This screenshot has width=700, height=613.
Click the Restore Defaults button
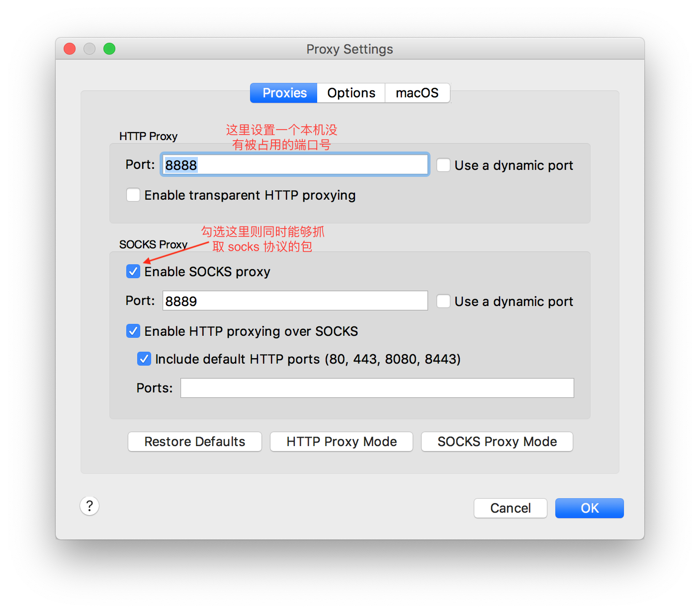[x=195, y=442]
